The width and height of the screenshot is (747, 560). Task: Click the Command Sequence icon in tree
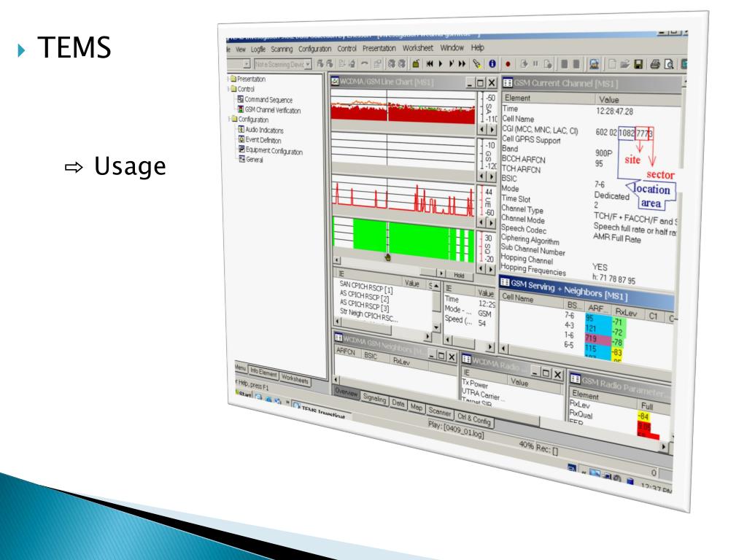(241, 99)
